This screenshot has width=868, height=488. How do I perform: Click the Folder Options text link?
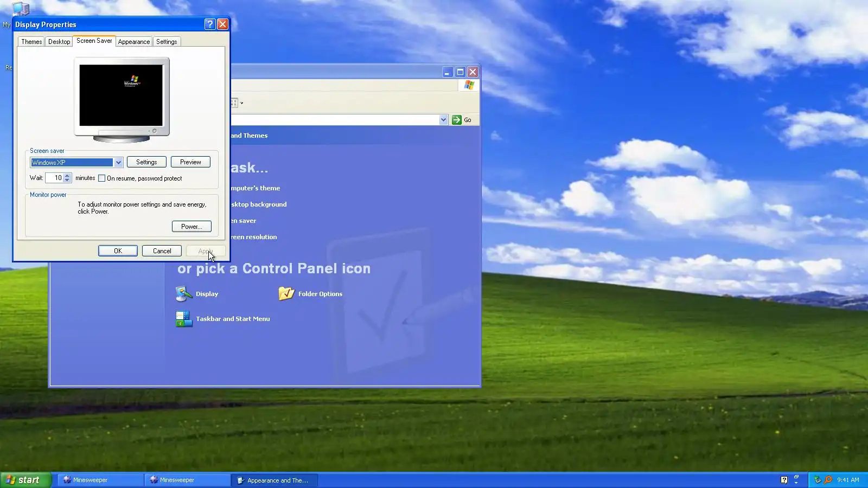[x=320, y=294]
